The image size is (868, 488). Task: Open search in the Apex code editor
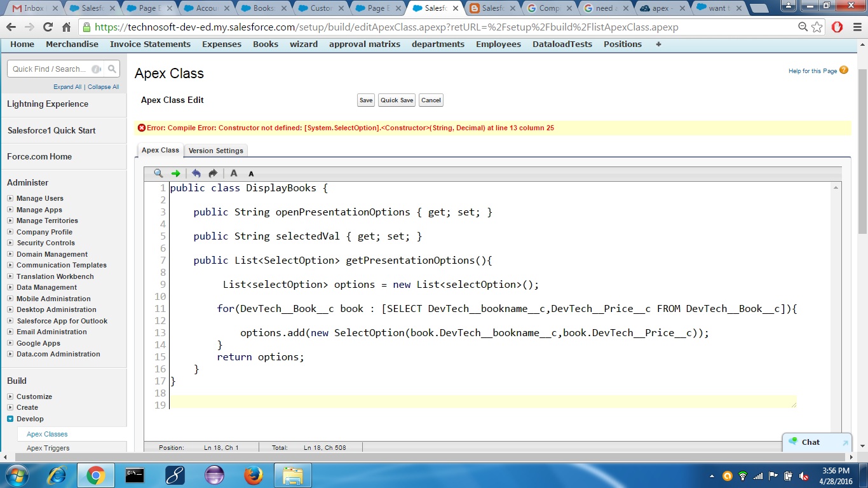158,173
